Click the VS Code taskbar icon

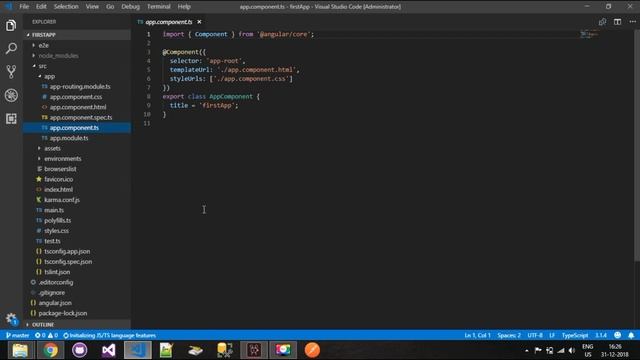[138, 350]
